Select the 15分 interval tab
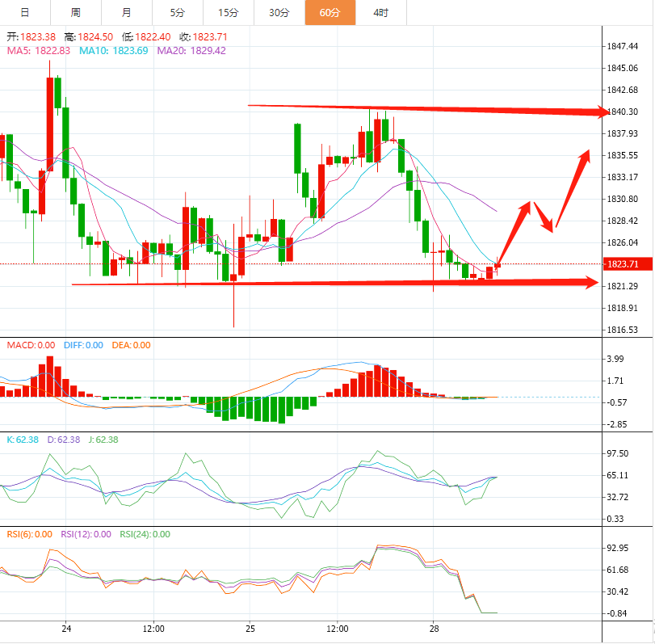 pos(229,13)
